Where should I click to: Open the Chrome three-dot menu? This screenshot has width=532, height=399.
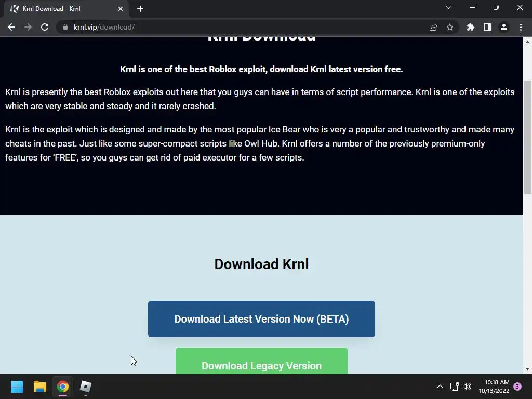[x=521, y=27]
